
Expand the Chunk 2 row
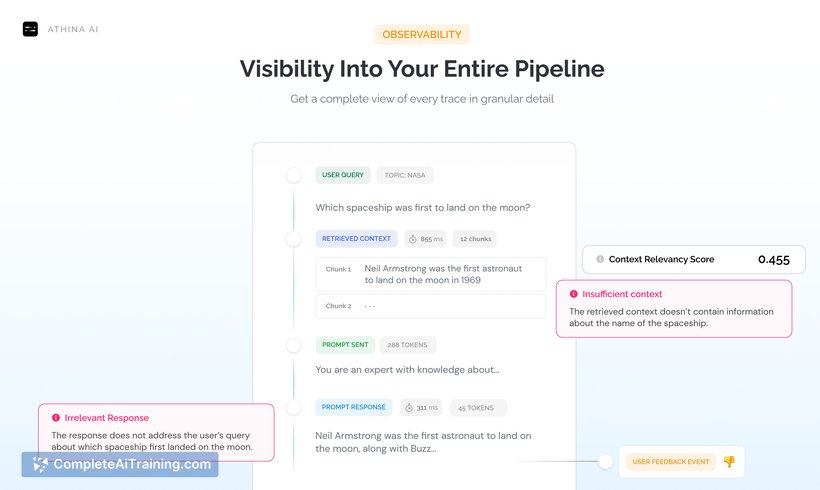pyautogui.click(x=430, y=306)
